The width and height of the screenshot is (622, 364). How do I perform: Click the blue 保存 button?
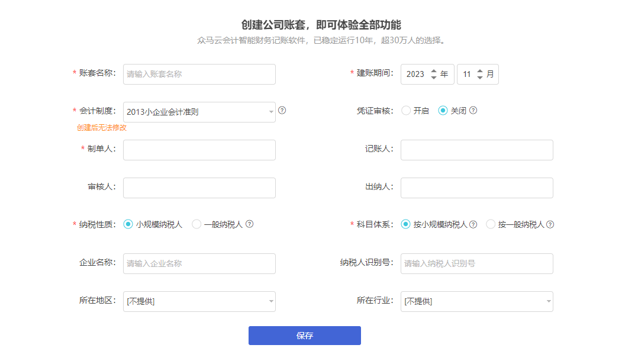305,336
